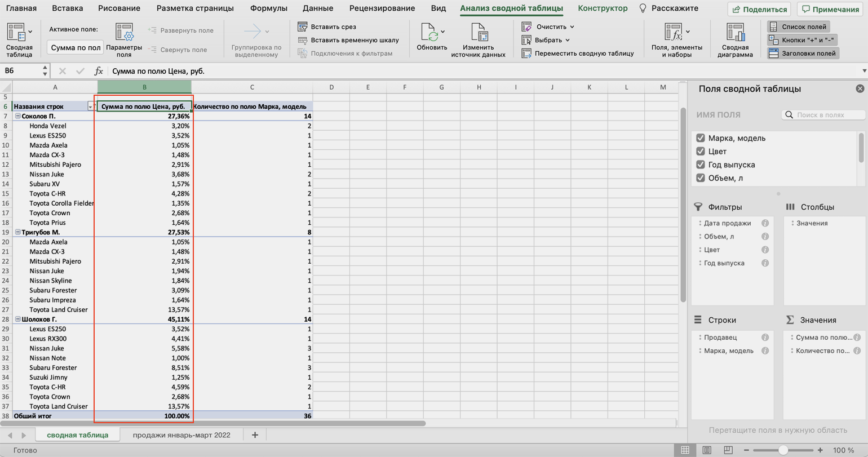Expand the Очистить dropdown menu
Screen dimensions: 868x457
tap(572, 26)
